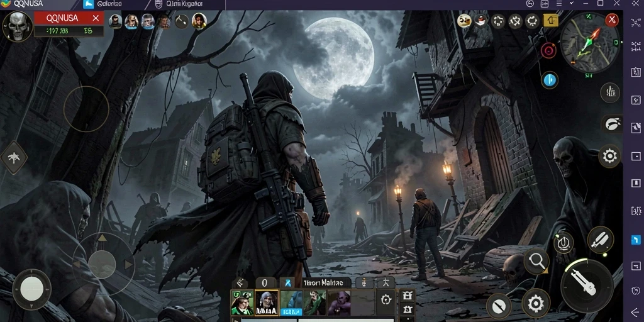Select the leftmost tag-shaped tab in bottom bar
The image size is (644, 322).
[x=240, y=283]
